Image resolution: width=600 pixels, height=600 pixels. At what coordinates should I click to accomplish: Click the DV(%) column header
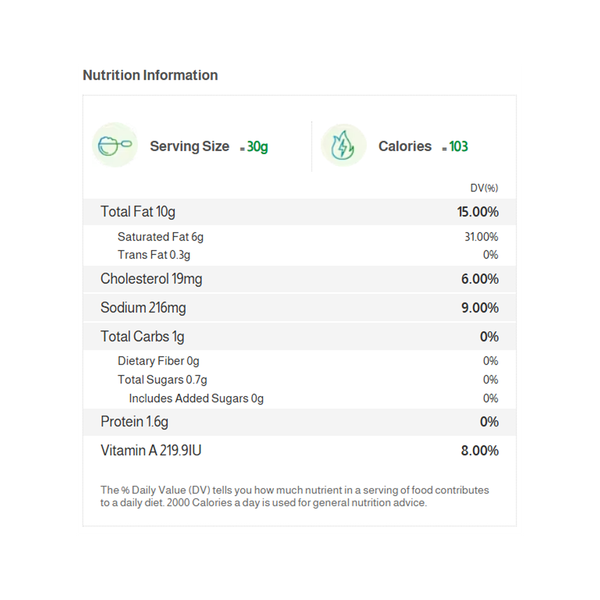coord(484,188)
